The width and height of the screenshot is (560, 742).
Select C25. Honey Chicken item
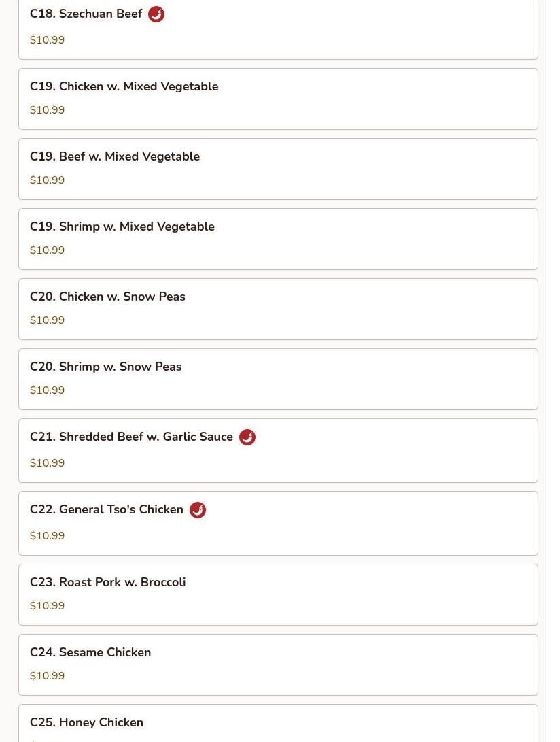[278, 723]
